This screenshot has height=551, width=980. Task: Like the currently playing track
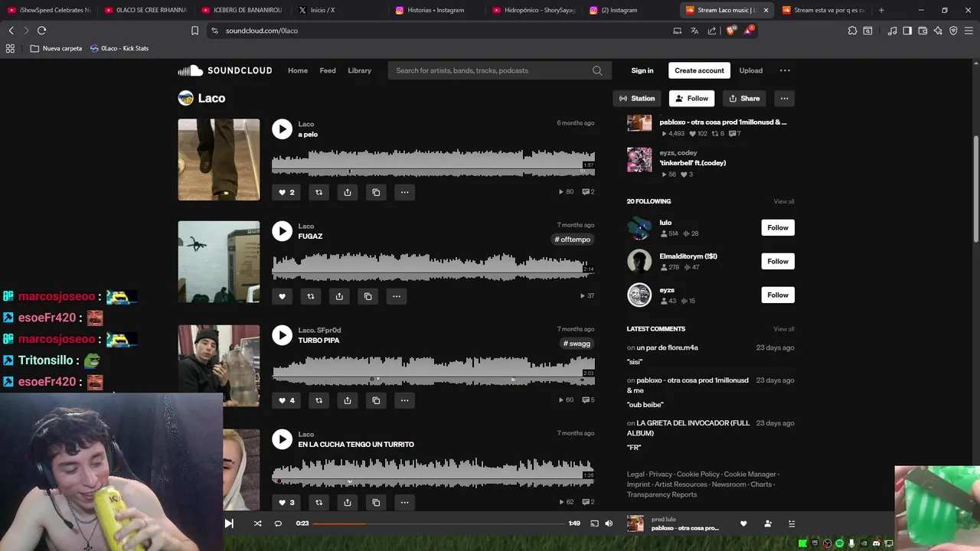[x=743, y=523]
